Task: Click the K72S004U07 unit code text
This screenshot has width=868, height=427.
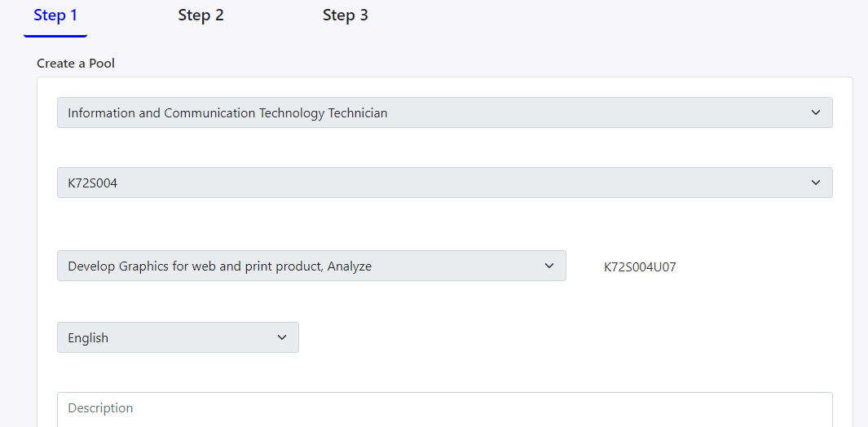Action: click(x=640, y=267)
